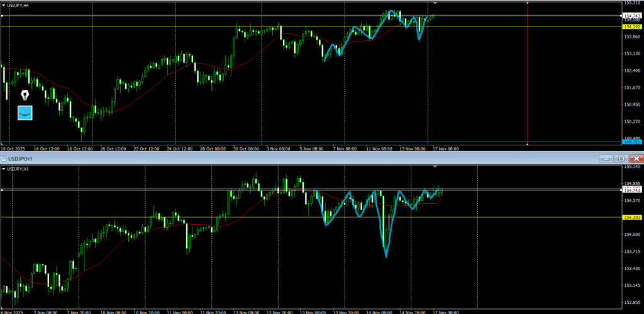Click the 17 Nov 08:00 date on H4 axis

click(x=445, y=149)
